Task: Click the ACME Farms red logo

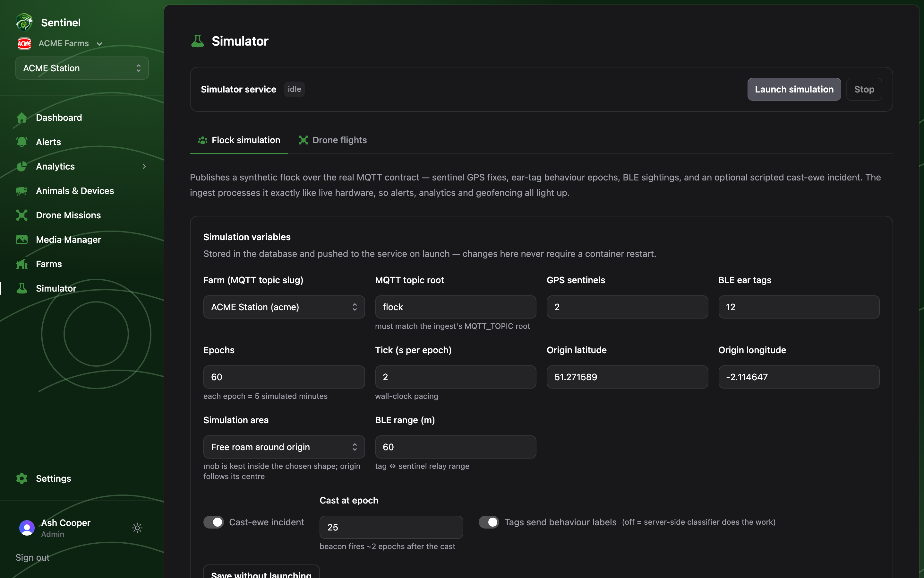Action: (24, 44)
